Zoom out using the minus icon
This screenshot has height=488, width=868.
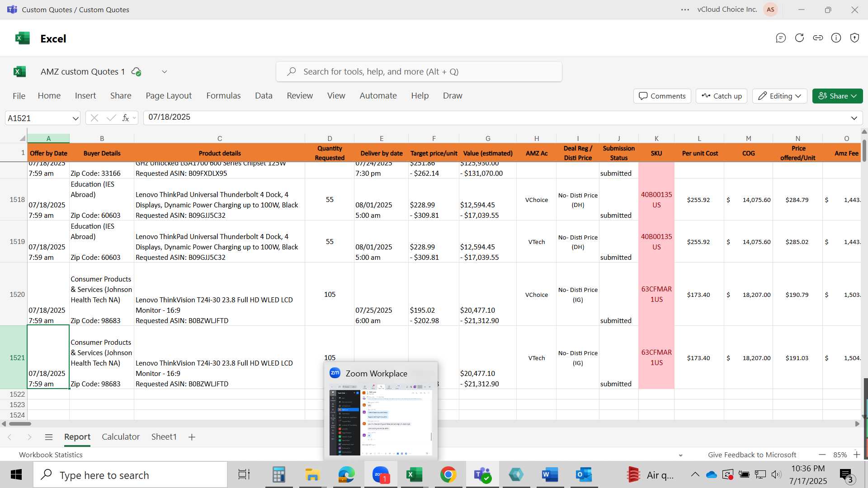pyautogui.click(x=822, y=455)
